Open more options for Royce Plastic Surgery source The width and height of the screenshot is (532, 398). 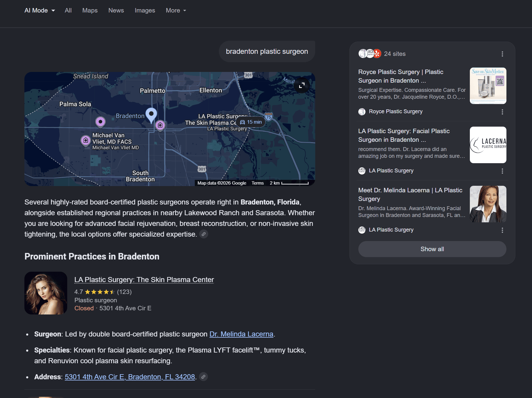(x=502, y=112)
